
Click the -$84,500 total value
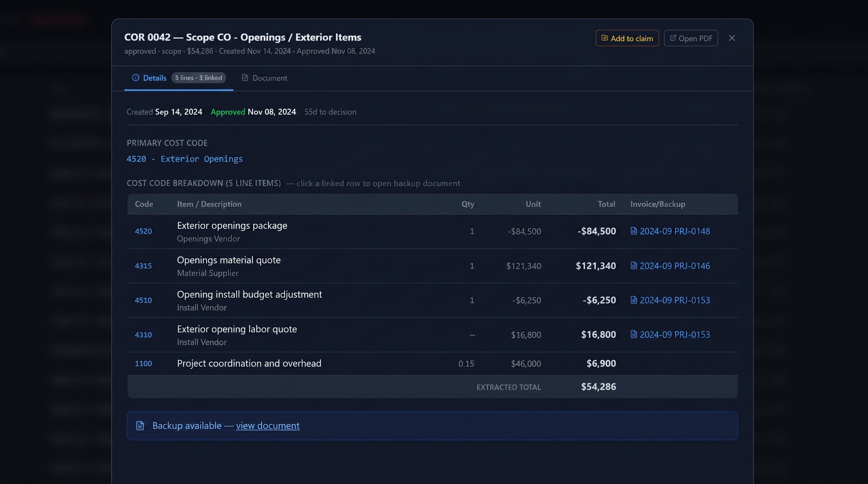(x=597, y=231)
